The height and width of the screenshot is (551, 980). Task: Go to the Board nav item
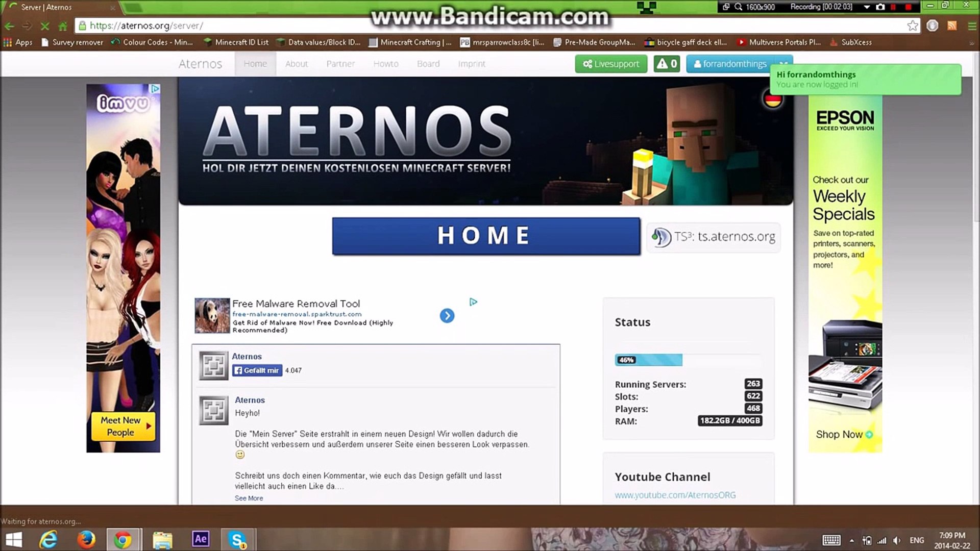[x=428, y=64]
